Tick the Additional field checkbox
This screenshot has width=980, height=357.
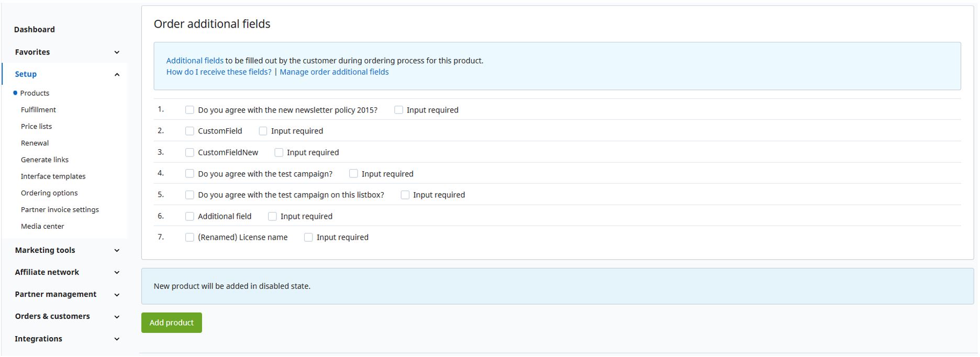click(190, 216)
